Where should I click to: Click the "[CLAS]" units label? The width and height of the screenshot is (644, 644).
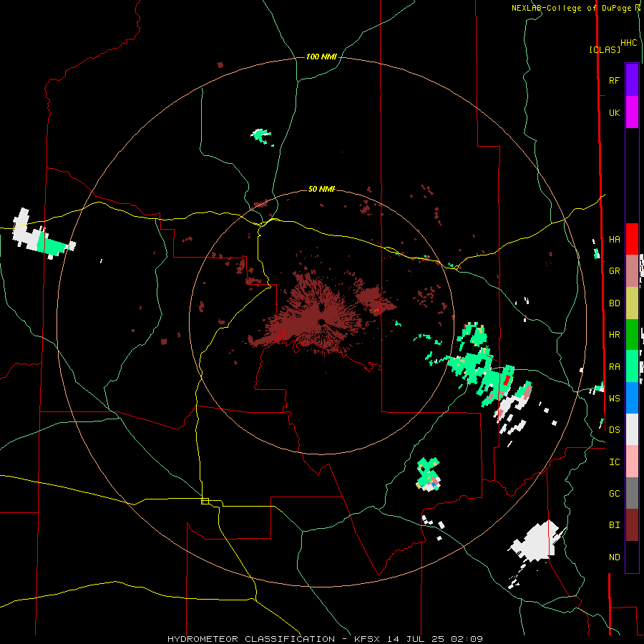pos(605,49)
